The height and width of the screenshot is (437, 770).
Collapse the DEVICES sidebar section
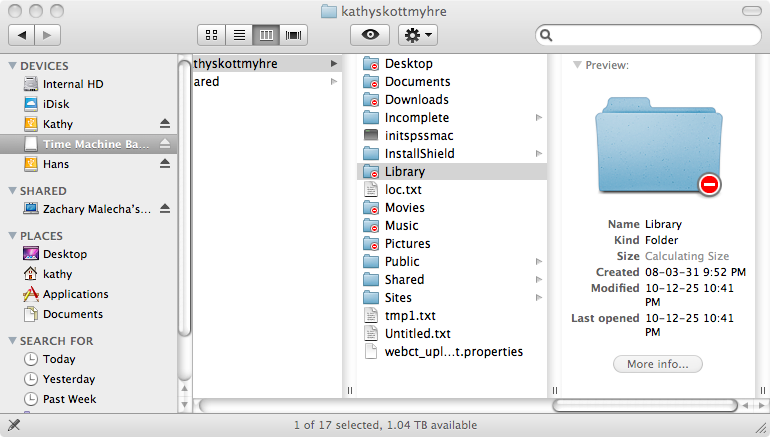pos(13,65)
